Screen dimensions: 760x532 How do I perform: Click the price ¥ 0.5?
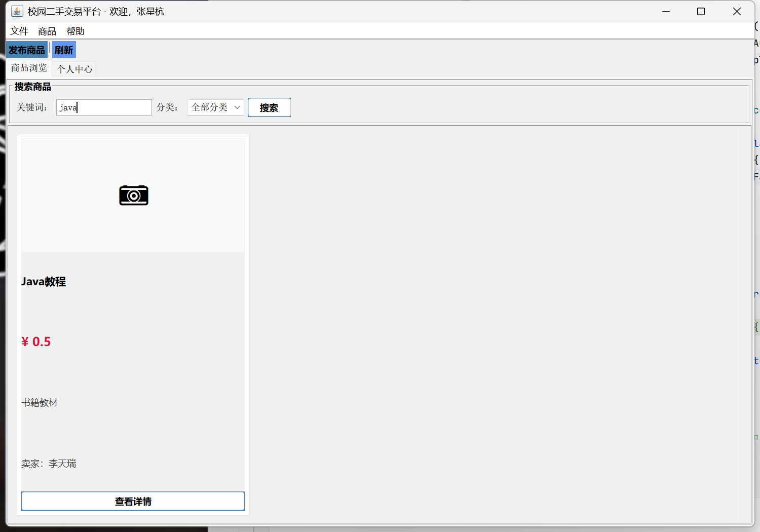point(36,342)
